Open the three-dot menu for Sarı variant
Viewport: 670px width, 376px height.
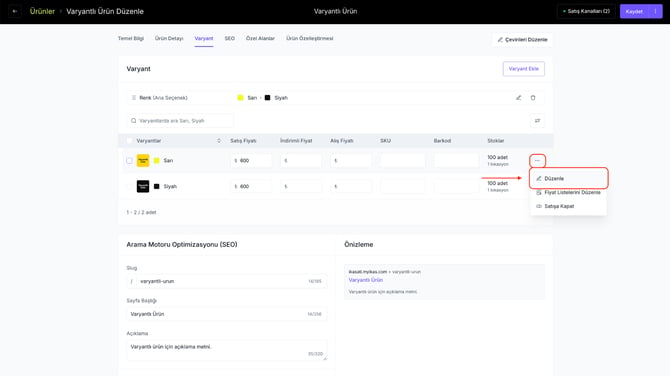coord(537,161)
